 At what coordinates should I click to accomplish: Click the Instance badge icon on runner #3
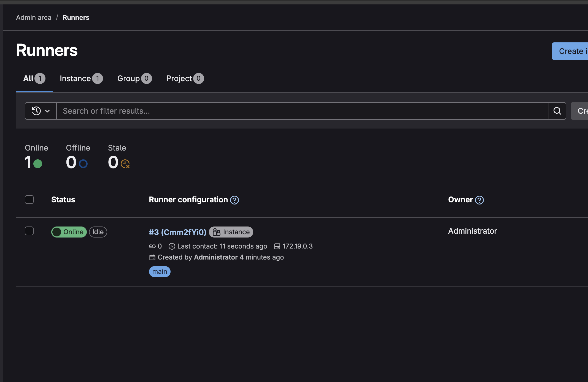[x=217, y=232]
